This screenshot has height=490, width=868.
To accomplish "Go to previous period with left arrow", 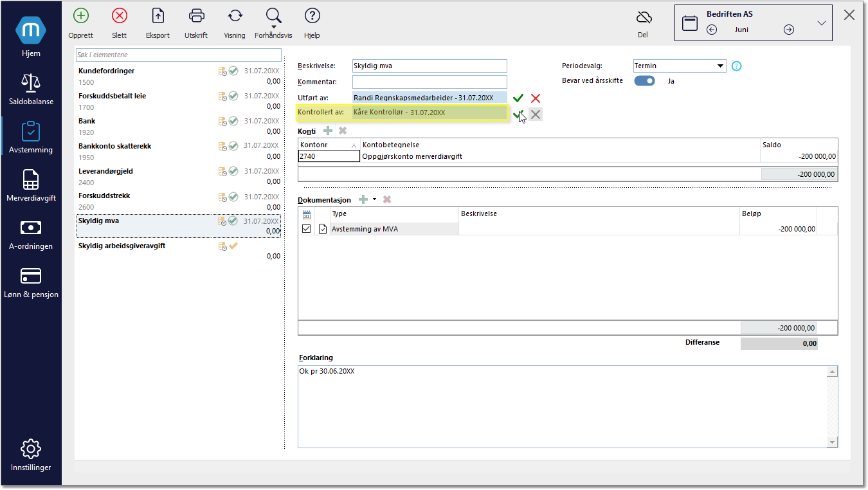I will coord(712,30).
